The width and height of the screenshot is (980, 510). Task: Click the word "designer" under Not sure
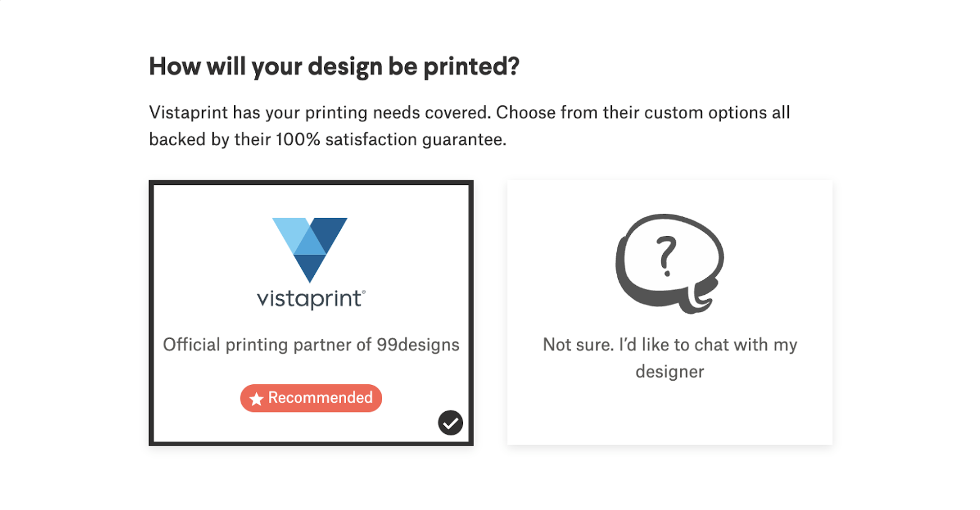[669, 372]
